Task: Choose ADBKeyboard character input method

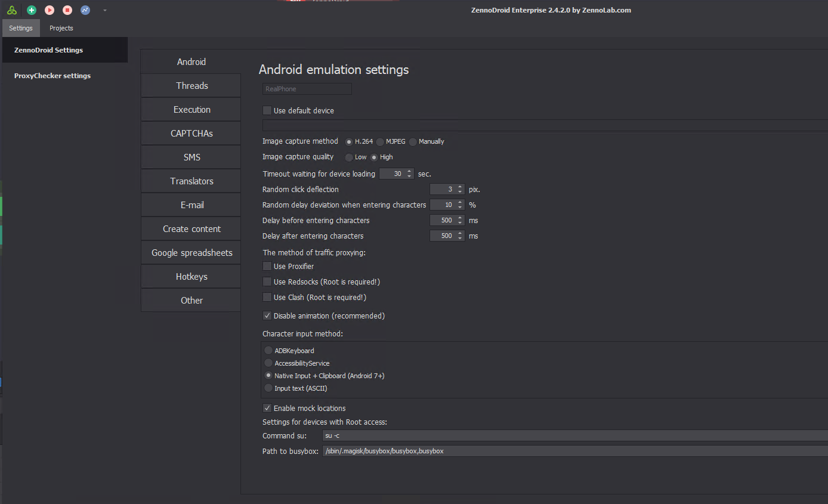Action: click(x=269, y=351)
